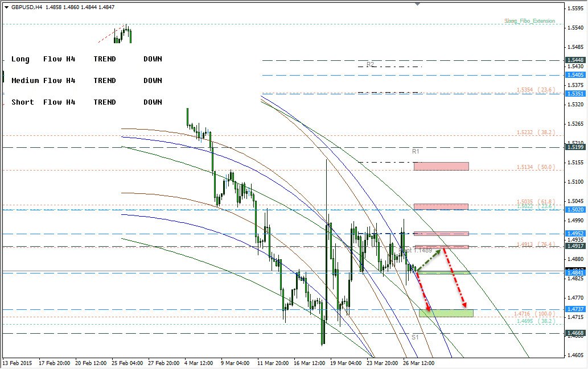
Task: Click the 1.5020 blue price tag
Action: point(575,210)
